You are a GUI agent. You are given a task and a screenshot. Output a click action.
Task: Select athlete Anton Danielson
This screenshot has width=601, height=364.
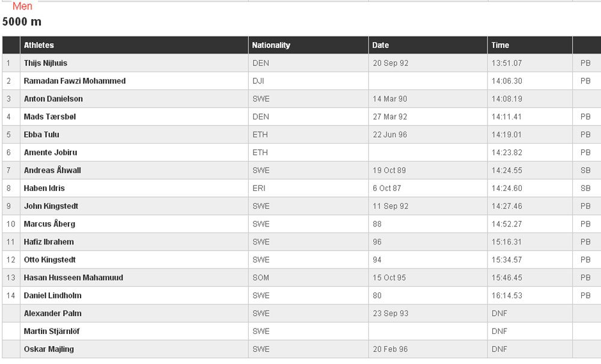pyautogui.click(x=53, y=99)
